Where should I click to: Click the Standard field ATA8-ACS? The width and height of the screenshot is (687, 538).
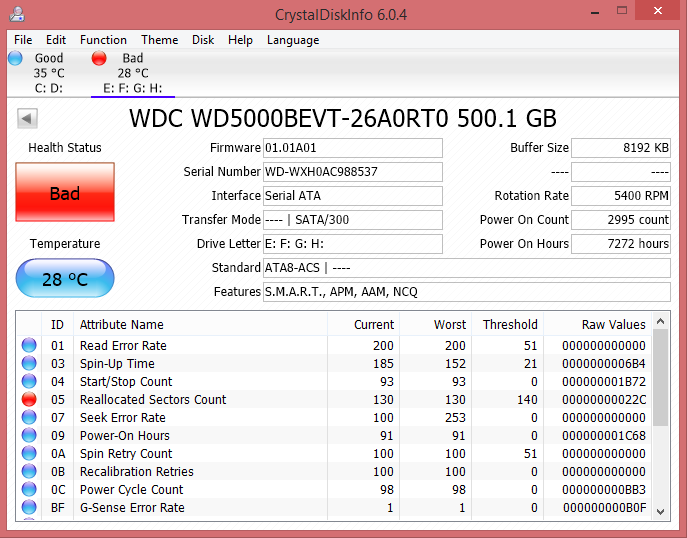point(467,268)
